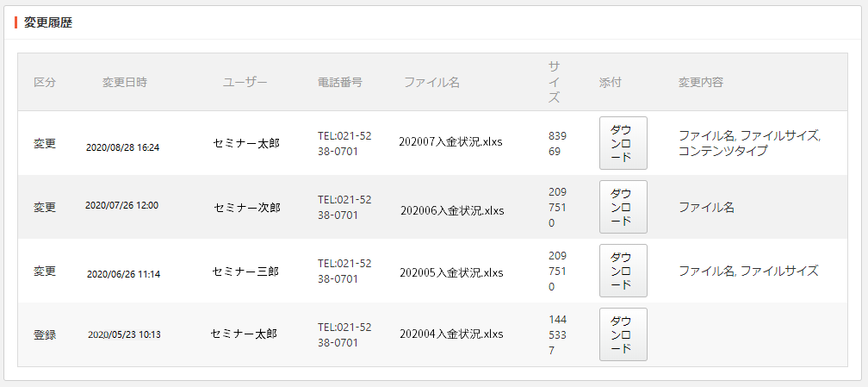Select the ファイル名 column header
This screenshot has width=868, height=387.
pos(431,83)
